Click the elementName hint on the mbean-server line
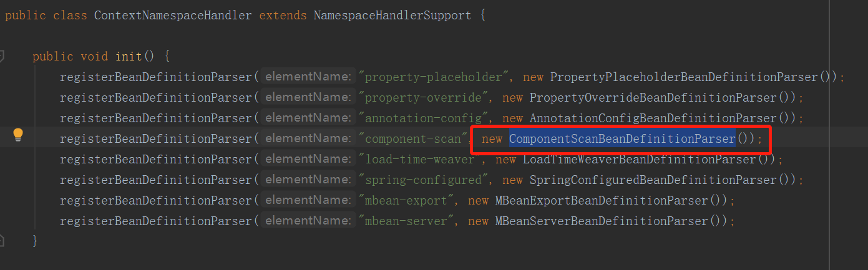The height and width of the screenshot is (270, 868). tap(308, 221)
